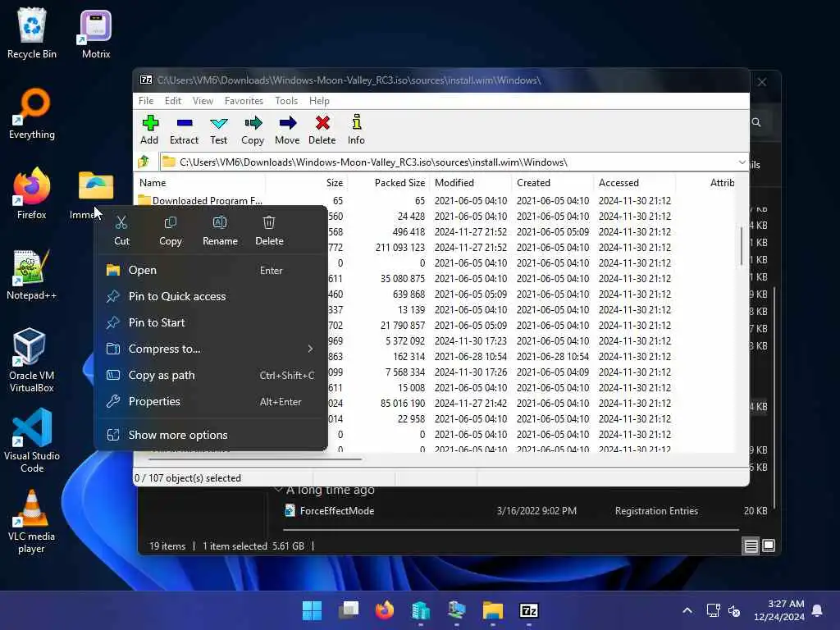
Task: Select the Firefox desktop shortcut
Action: (x=32, y=194)
